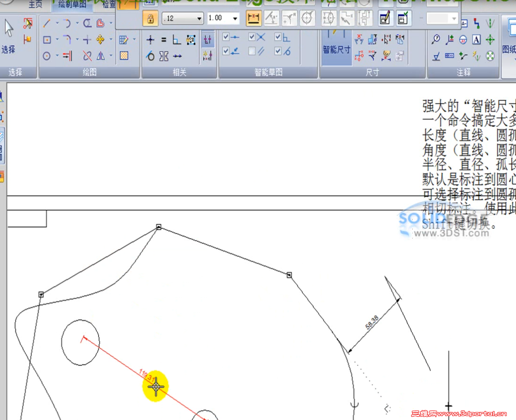Viewport: 516px width, 420px height.
Task: Click the Surface Texture Symbol icon
Action: (x=437, y=57)
